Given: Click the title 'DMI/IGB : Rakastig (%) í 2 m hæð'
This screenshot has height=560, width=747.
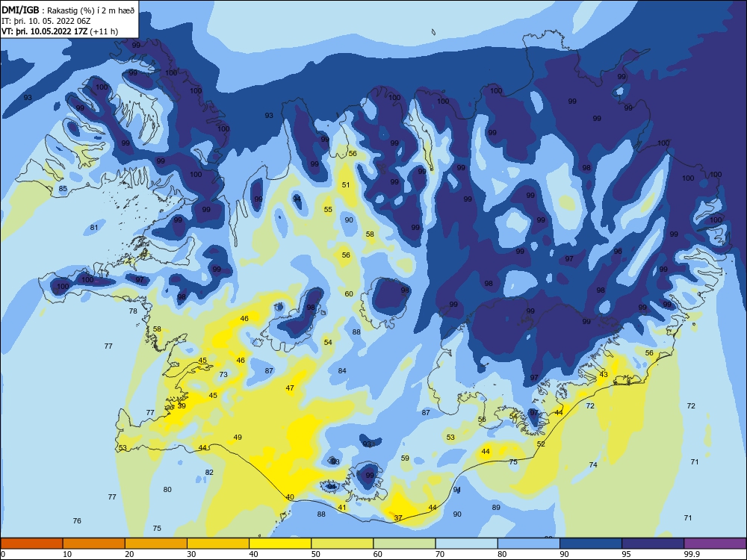Looking at the screenshot, I should point(68,10).
